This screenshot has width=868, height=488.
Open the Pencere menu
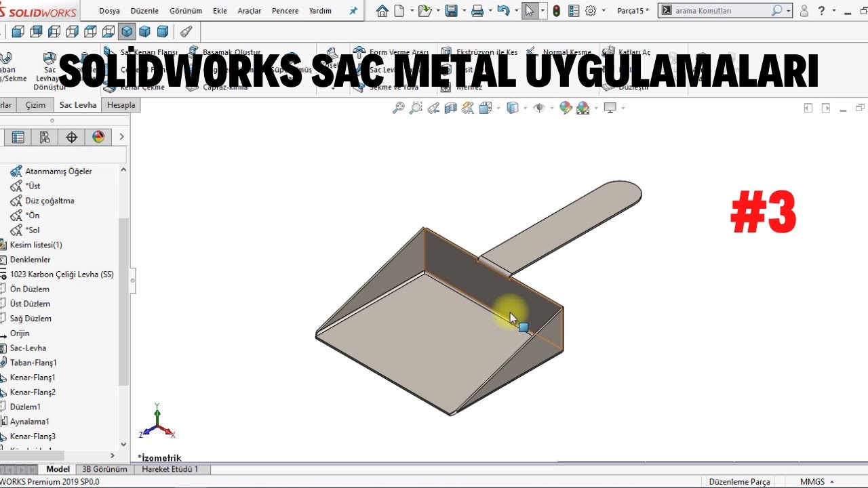[x=285, y=11]
